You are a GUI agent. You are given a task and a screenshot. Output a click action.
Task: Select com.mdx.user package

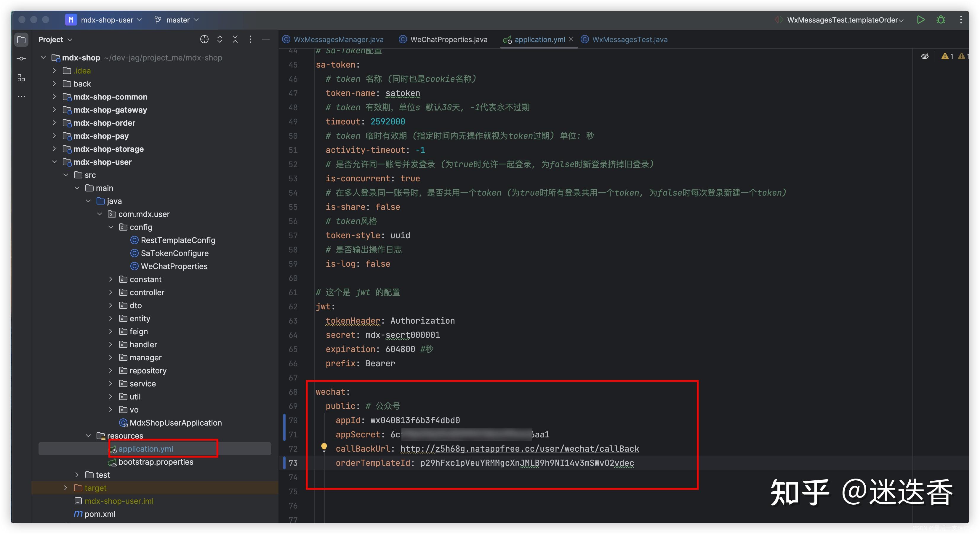[x=144, y=214]
